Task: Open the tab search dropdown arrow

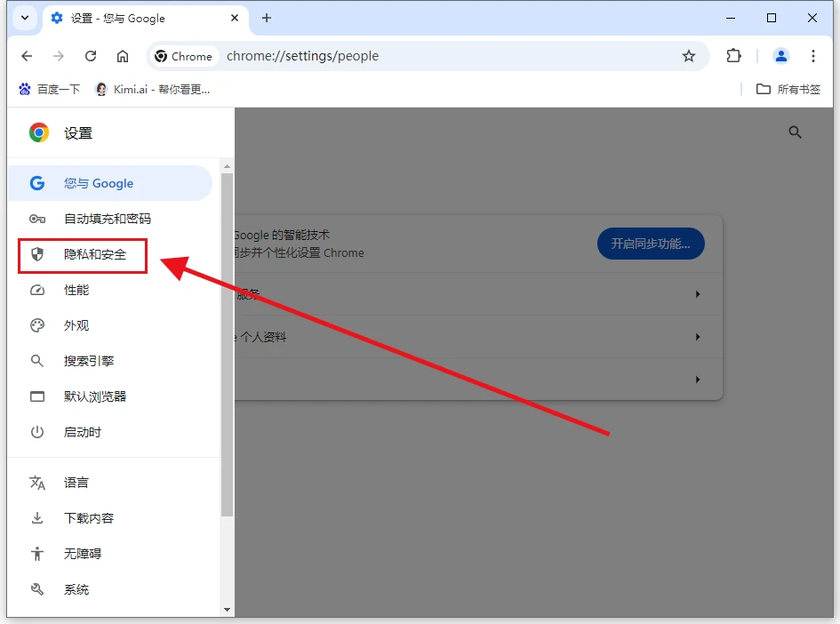Action: point(25,18)
